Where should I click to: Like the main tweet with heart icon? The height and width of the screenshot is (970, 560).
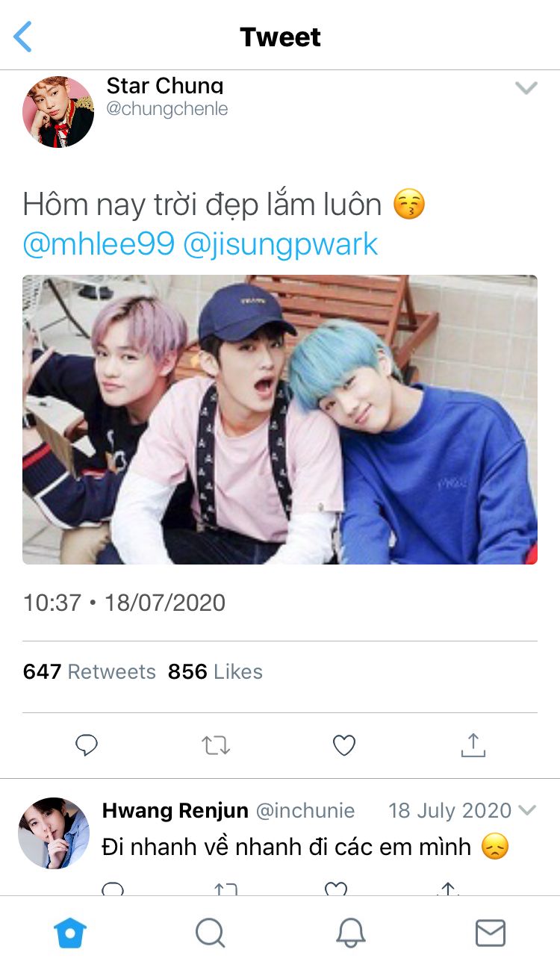(344, 745)
